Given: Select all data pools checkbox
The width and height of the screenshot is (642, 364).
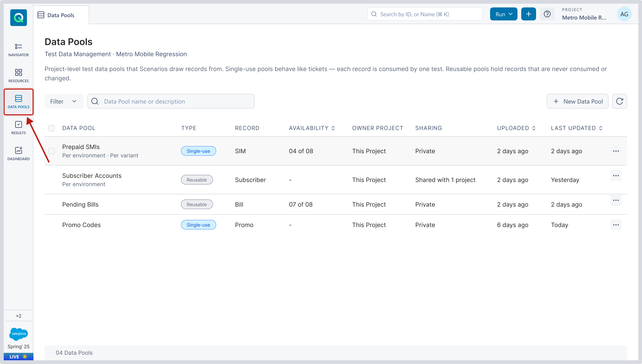Looking at the screenshot, I should coord(52,128).
